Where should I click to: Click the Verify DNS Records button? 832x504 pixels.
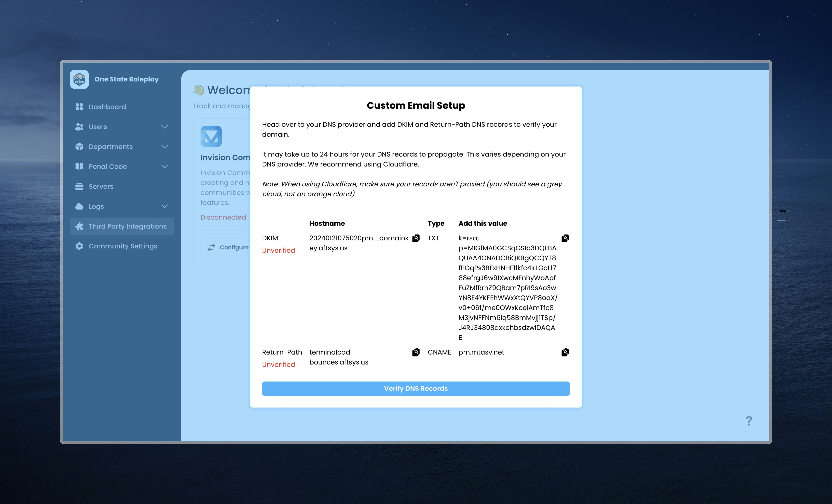[x=416, y=388]
